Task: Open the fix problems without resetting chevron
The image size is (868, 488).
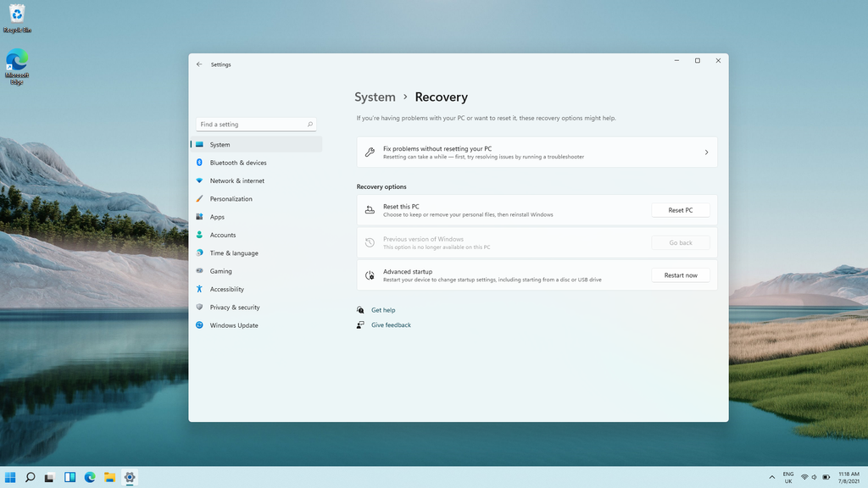Action: [x=706, y=152]
